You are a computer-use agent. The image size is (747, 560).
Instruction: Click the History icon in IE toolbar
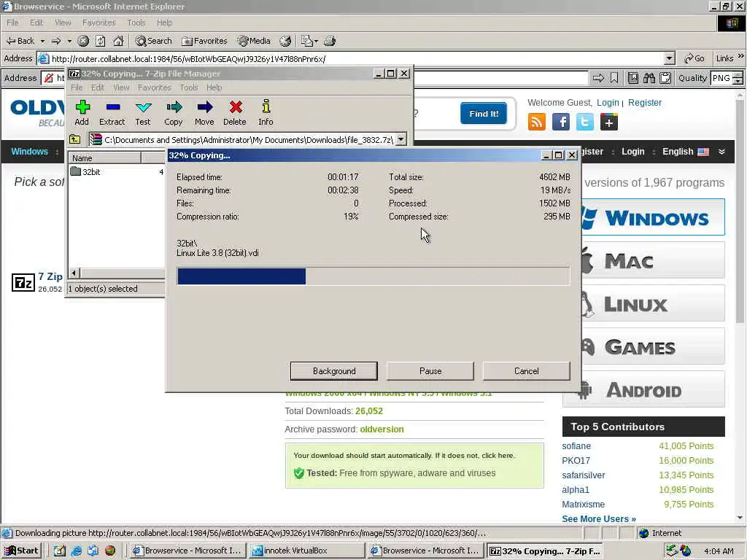pos(285,41)
